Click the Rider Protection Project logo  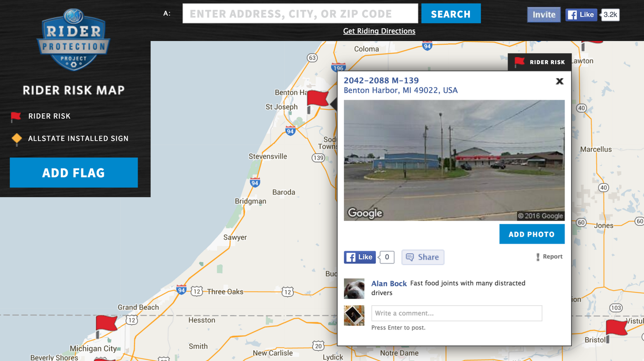click(73, 40)
